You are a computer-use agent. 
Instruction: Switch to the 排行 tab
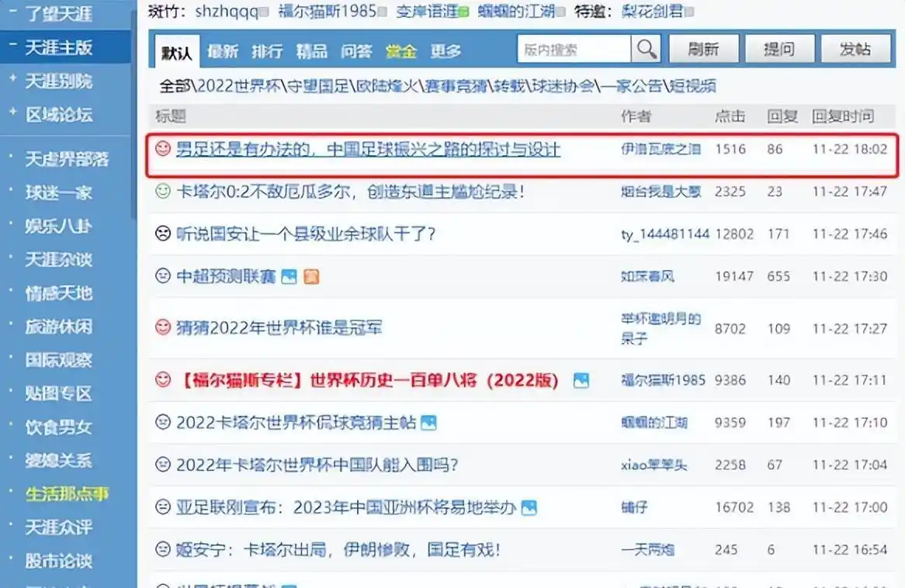click(266, 48)
